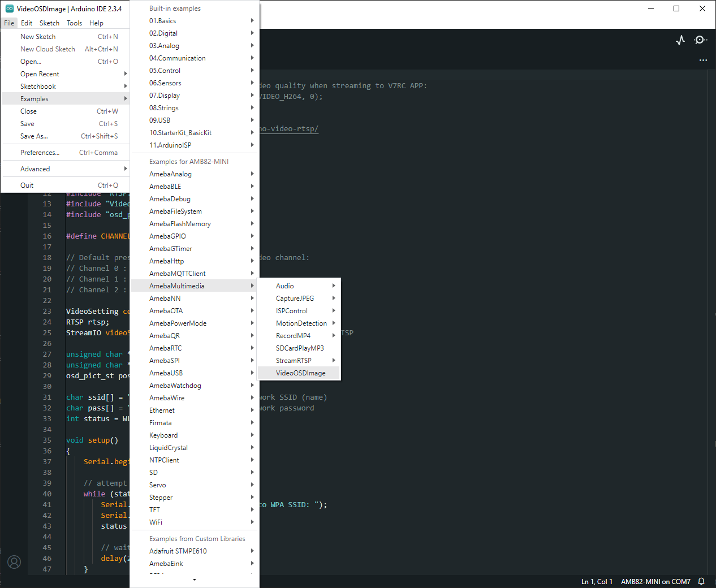The width and height of the screenshot is (716, 588).
Task: Open the Serial Plotter icon
Action: point(680,40)
